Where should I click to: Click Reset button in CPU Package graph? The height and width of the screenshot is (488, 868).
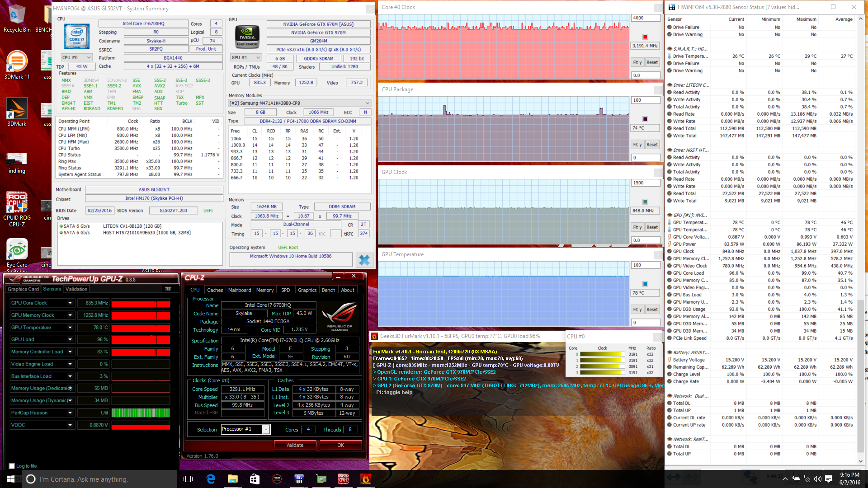(652, 145)
